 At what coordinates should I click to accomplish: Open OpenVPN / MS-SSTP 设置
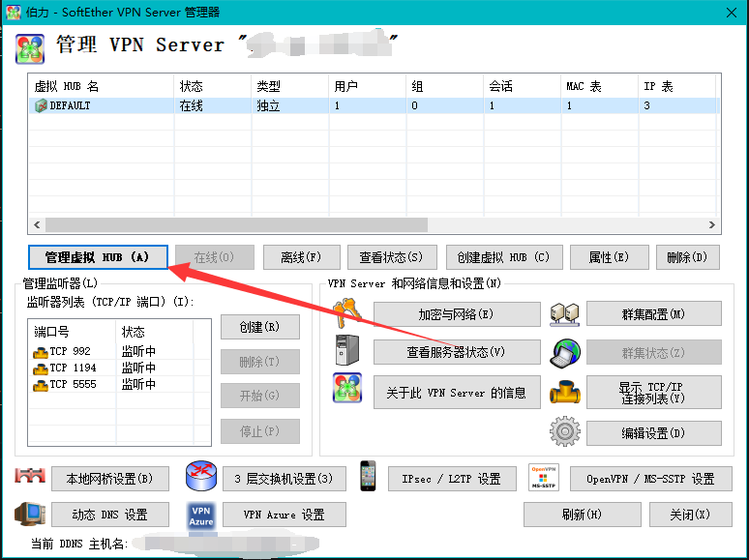pos(650,479)
